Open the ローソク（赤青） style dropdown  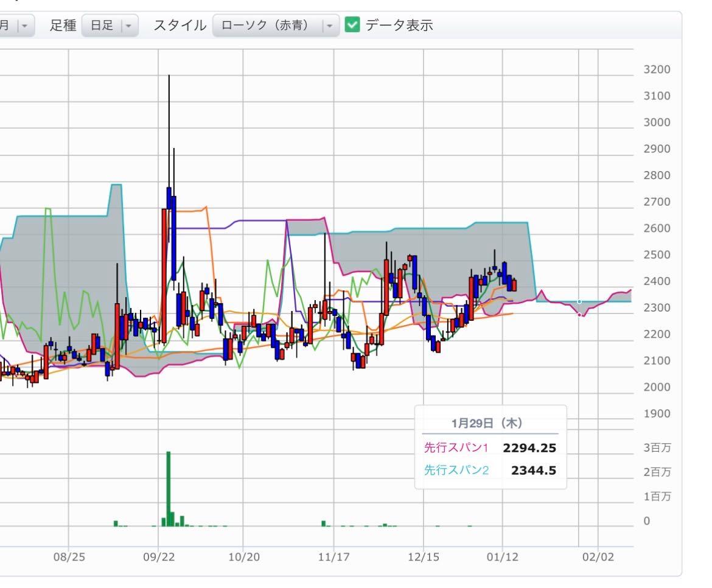[x=276, y=26]
